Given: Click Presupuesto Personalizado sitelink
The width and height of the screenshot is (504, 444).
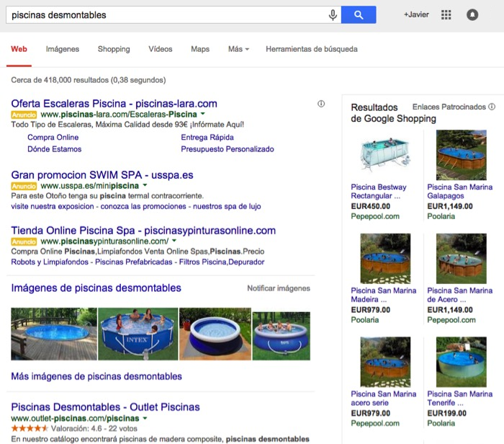Looking at the screenshot, I should 228,149.
